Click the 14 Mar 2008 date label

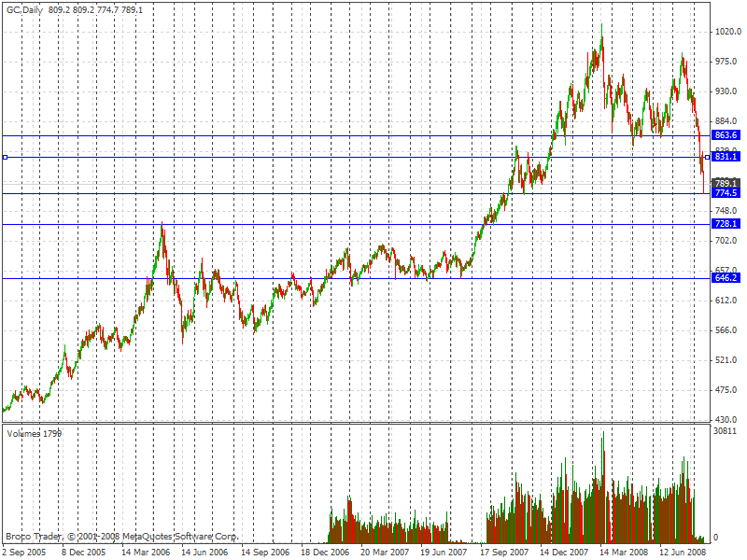click(x=624, y=553)
